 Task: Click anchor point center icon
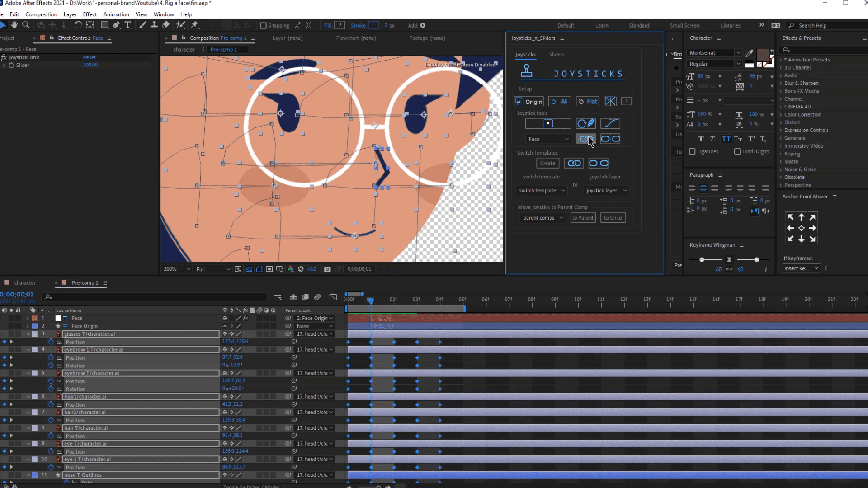pos(801,228)
